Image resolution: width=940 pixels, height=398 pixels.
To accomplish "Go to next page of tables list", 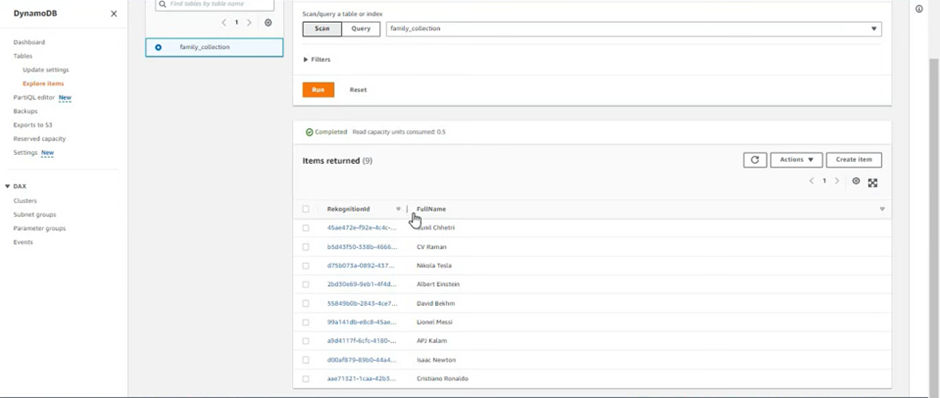I will pos(249,23).
